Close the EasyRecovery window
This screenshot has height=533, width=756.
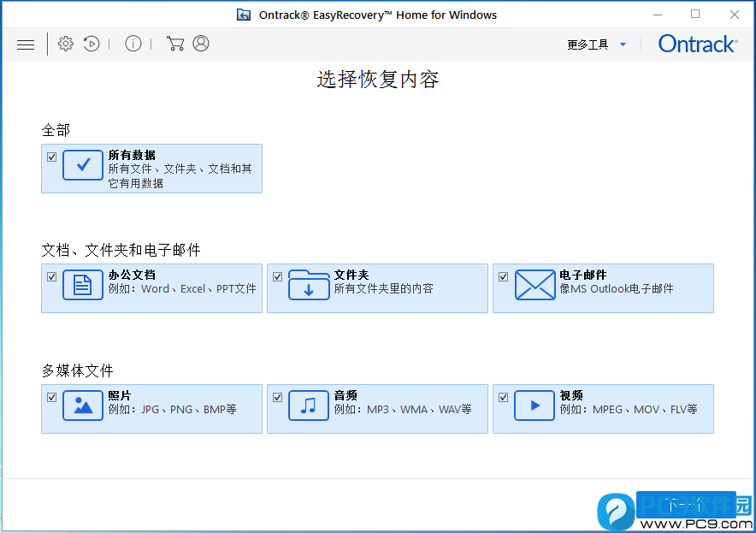point(735,15)
